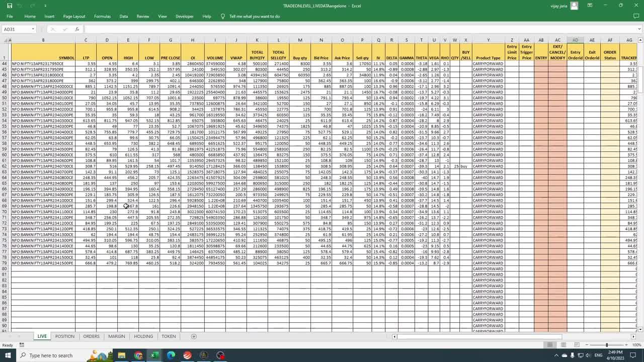Open the Help ribbon tab

tap(207, 16)
